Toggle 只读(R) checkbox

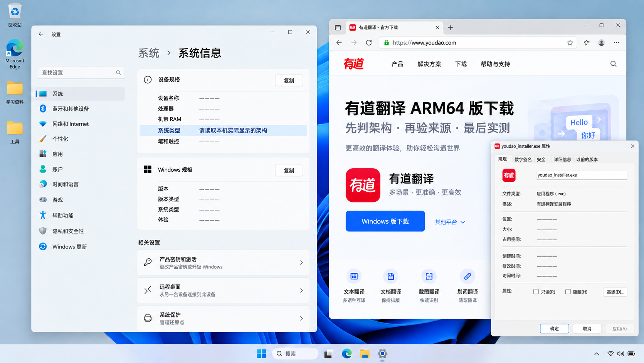tap(536, 292)
